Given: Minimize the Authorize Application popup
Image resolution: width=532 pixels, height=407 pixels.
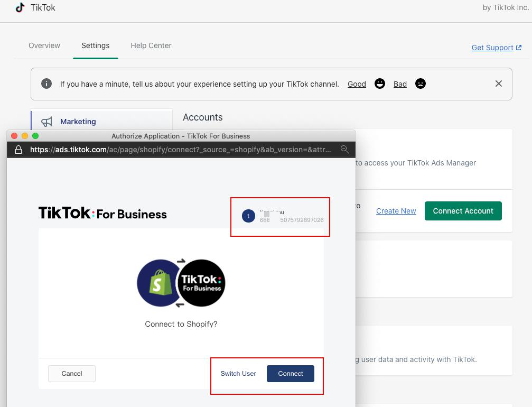Looking at the screenshot, I should [25, 136].
